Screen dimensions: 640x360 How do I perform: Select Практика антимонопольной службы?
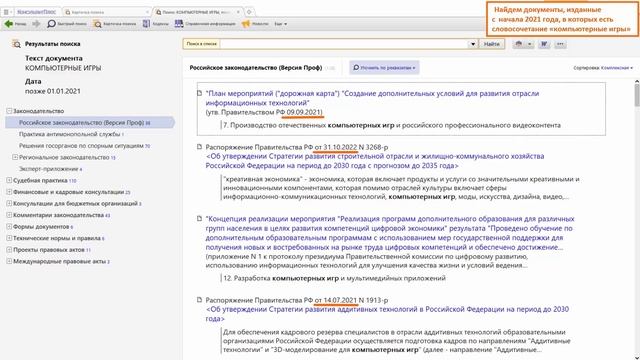(71, 134)
